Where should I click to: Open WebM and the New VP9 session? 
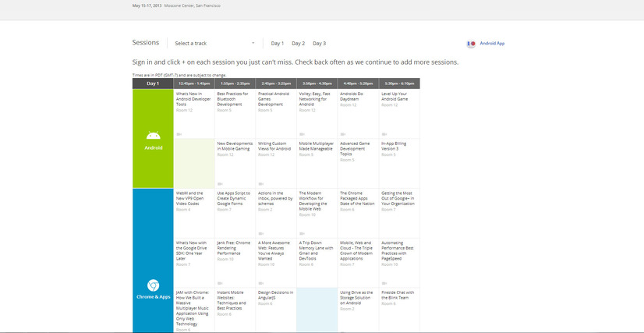coord(189,198)
